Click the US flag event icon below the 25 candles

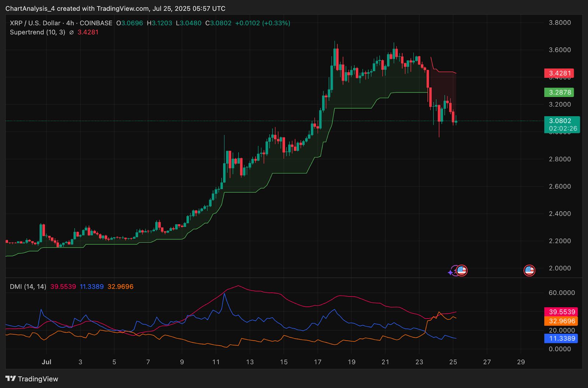click(462, 271)
